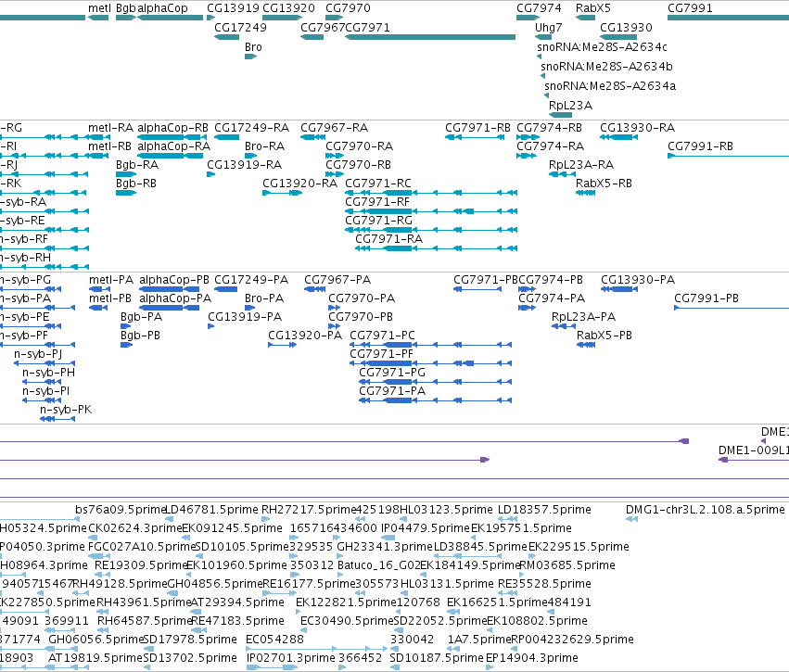Select protein n-syb-PH
The width and height of the screenshot is (789, 672).
42,382
